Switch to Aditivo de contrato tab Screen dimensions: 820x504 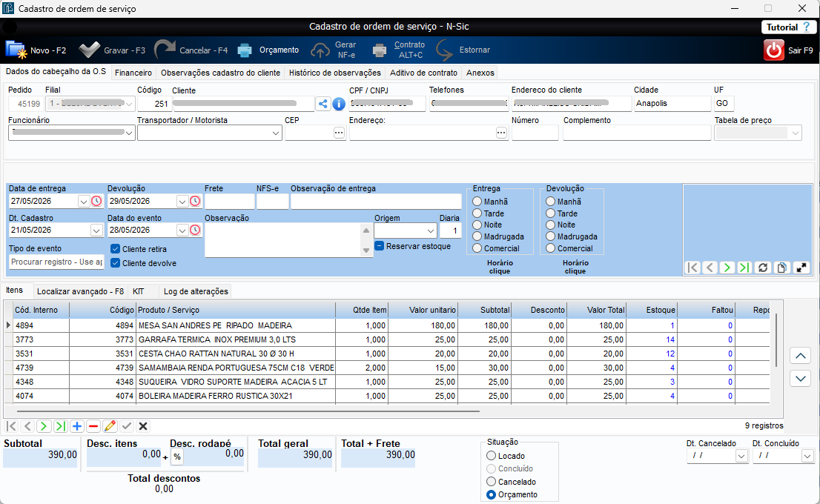pyautogui.click(x=423, y=73)
